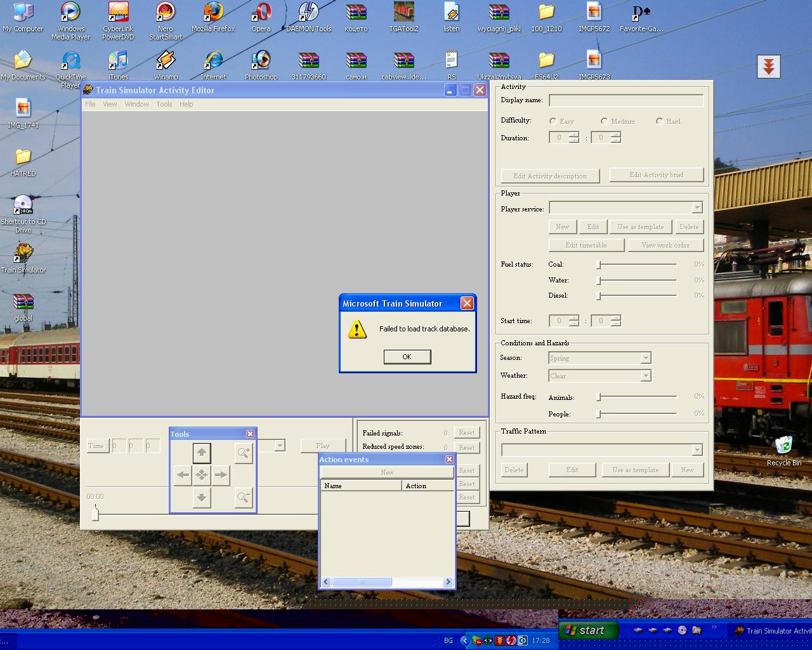Expand the Player service dropdown

coord(697,208)
